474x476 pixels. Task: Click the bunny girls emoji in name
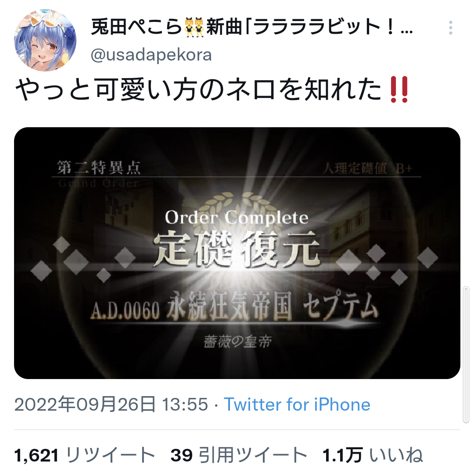coord(194,27)
